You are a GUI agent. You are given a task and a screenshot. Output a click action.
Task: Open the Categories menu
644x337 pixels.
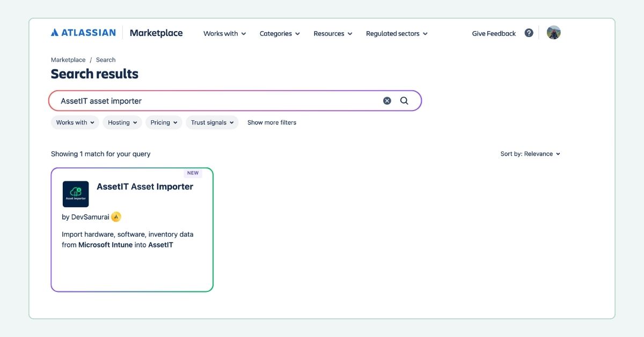[280, 33]
